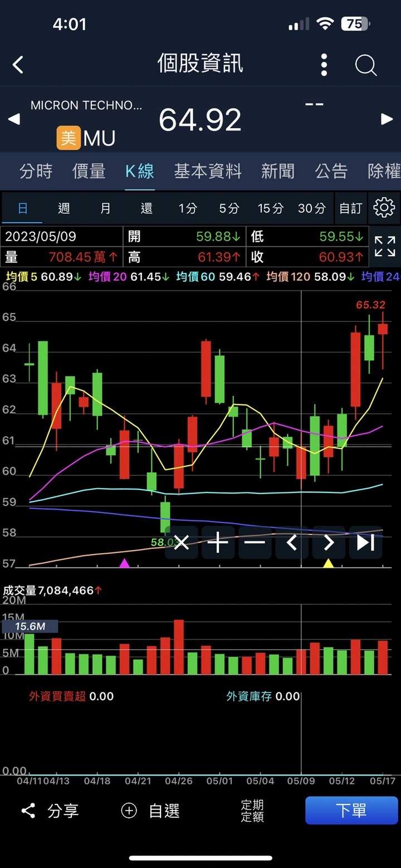The height and width of the screenshot is (868, 401).
Task: Tap the 外資庫存 0.00 label
Action: pyautogui.click(x=263, y=696)
